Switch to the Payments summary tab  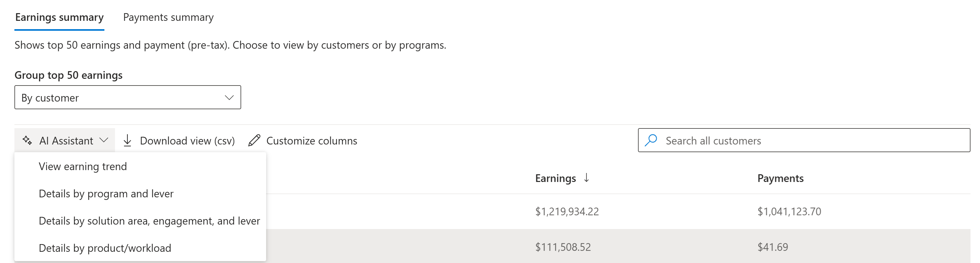click(168, 18)
